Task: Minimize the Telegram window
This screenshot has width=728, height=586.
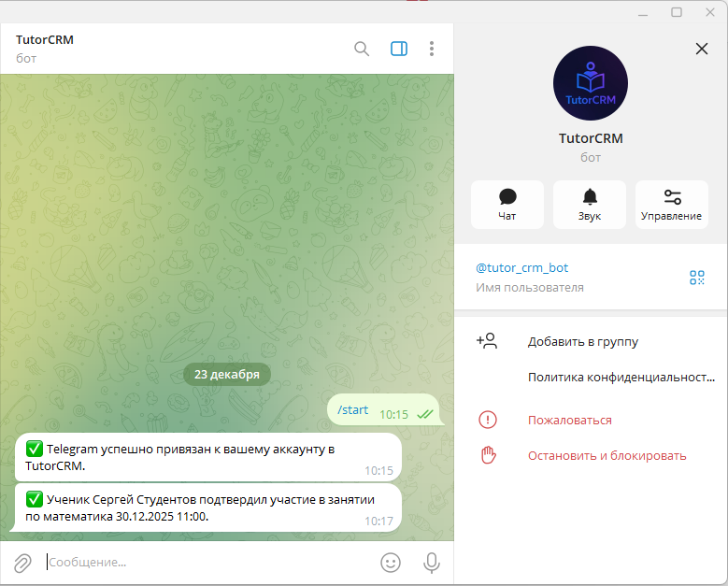Action: [x=643, y=13]
